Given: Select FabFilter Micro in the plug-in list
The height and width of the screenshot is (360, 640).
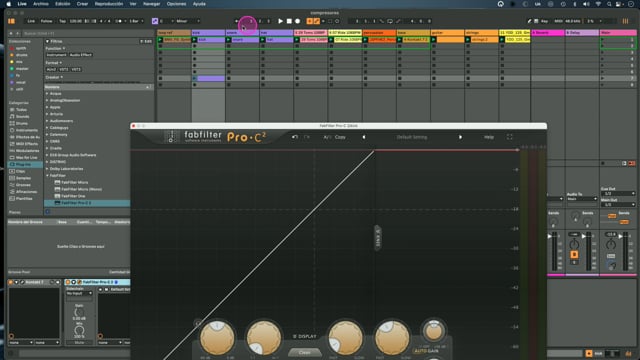Looking at the screenshot, I should [x=74, y=182].
